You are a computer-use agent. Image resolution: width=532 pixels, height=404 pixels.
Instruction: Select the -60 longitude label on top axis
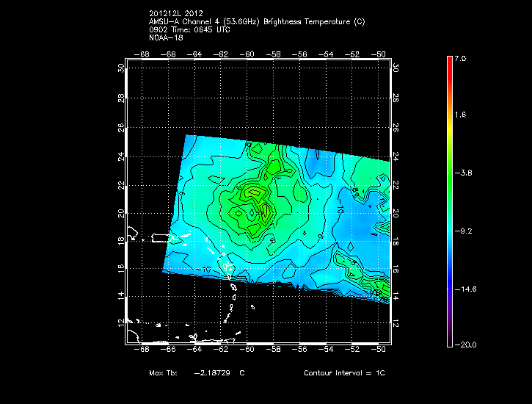(x=247, y=54)
